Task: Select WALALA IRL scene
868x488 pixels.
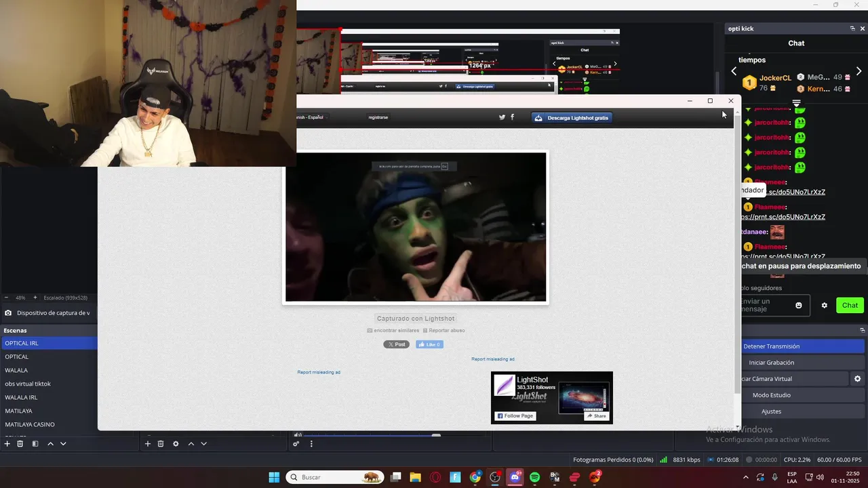Action: coord(50,397)
